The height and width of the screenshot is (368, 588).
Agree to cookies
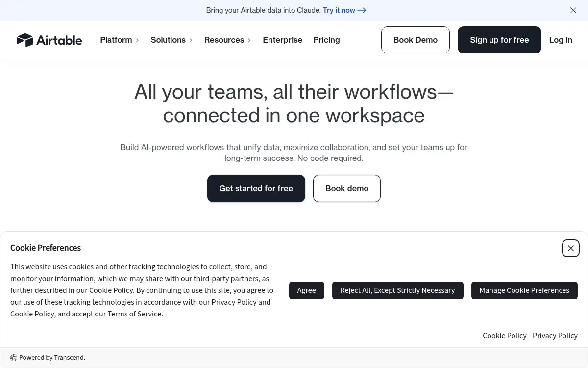point(307,290)
